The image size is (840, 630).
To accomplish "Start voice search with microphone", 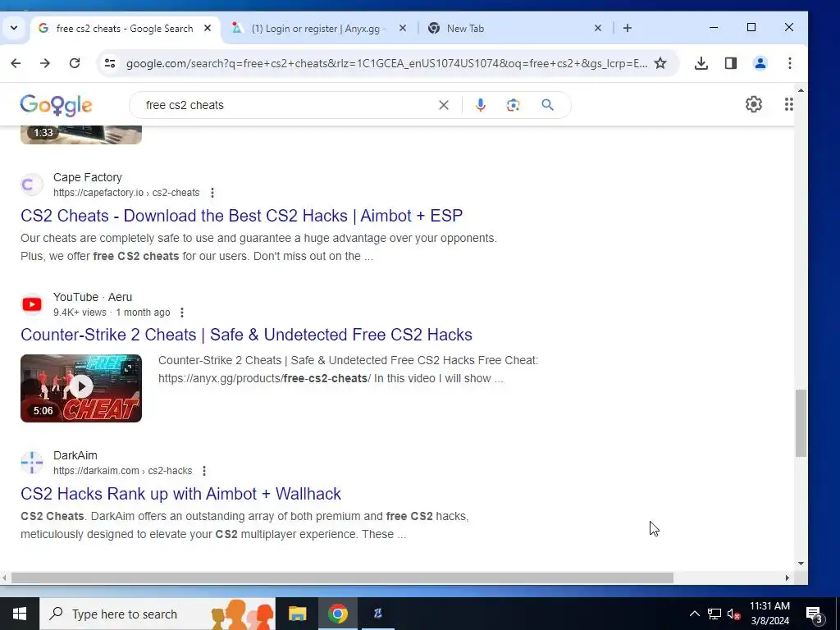I will [481, 105].
